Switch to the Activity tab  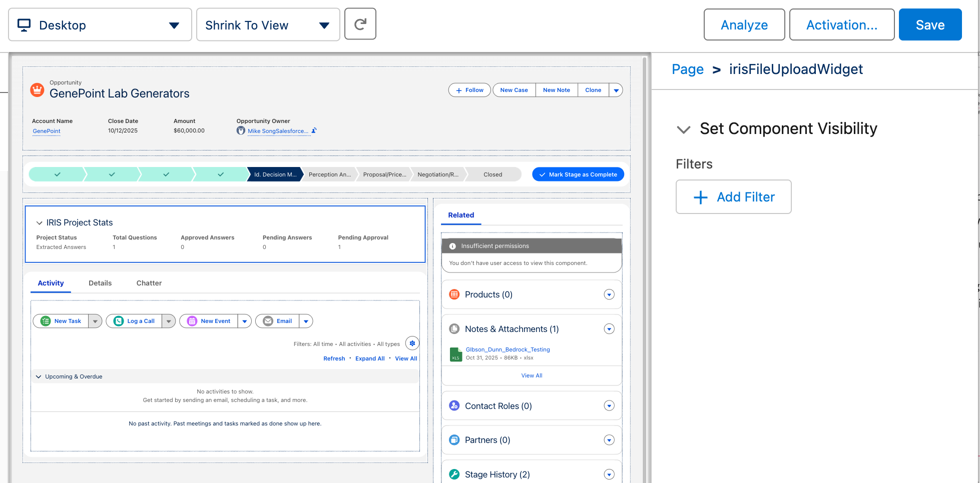click(51, 283)
